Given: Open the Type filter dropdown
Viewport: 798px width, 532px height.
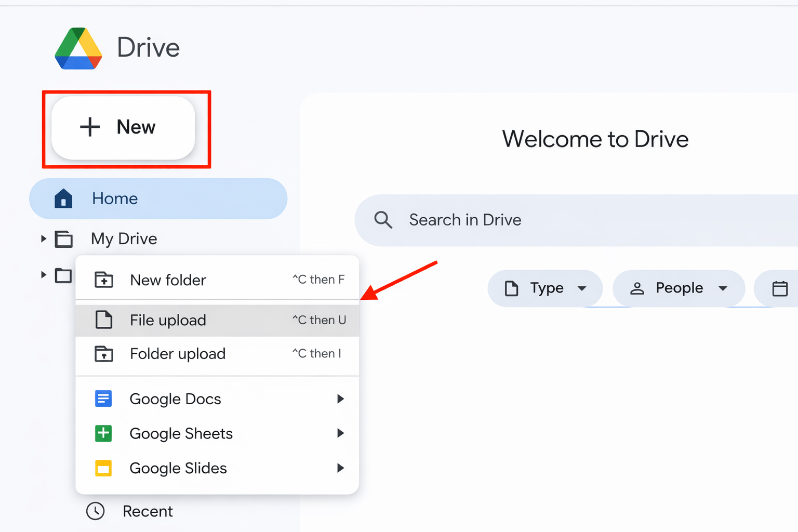Looking at the screenshot, I should coord(545,288).
